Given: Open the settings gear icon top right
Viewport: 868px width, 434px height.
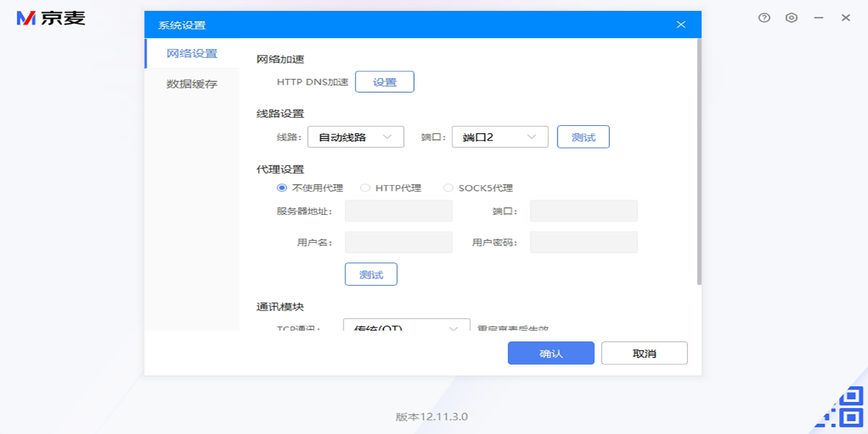Looking at the screenshot, I should (791, 17).
